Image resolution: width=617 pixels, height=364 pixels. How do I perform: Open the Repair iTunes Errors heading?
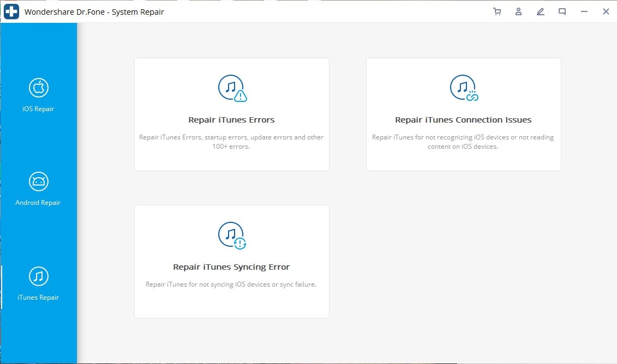[231, 120]
